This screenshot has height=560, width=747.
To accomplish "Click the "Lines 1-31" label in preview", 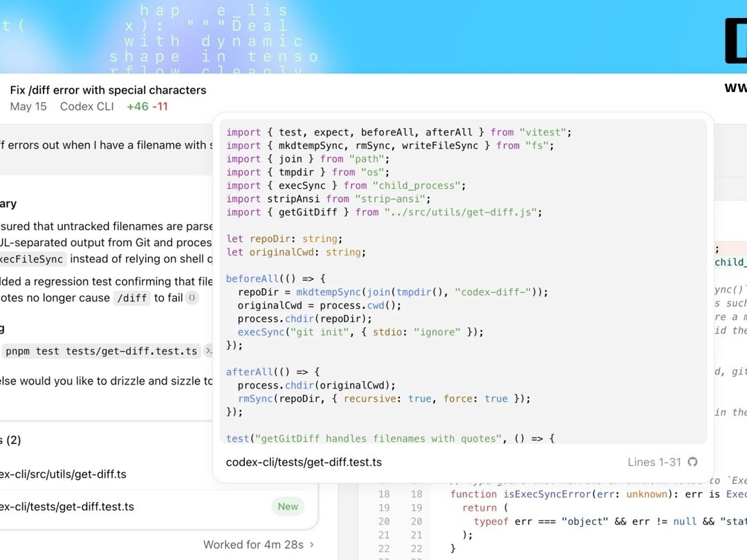I will [654, 463].
